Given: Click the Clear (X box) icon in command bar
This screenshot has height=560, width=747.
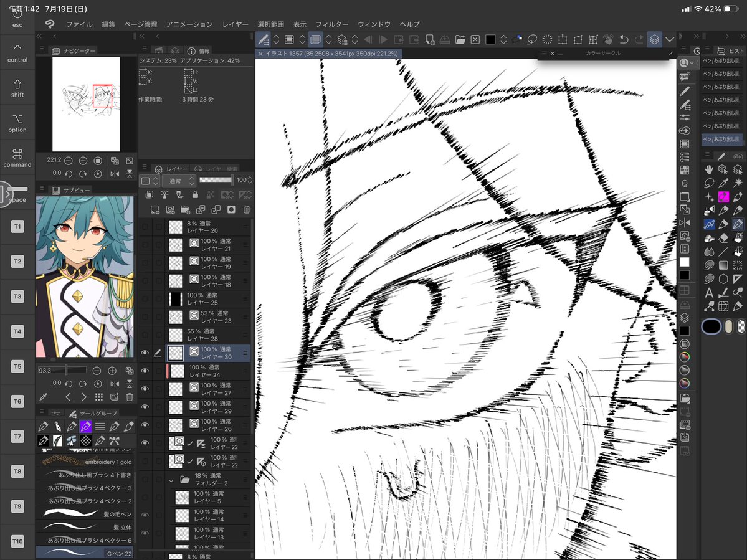Looking at the screenshot, I should [475, 39].
